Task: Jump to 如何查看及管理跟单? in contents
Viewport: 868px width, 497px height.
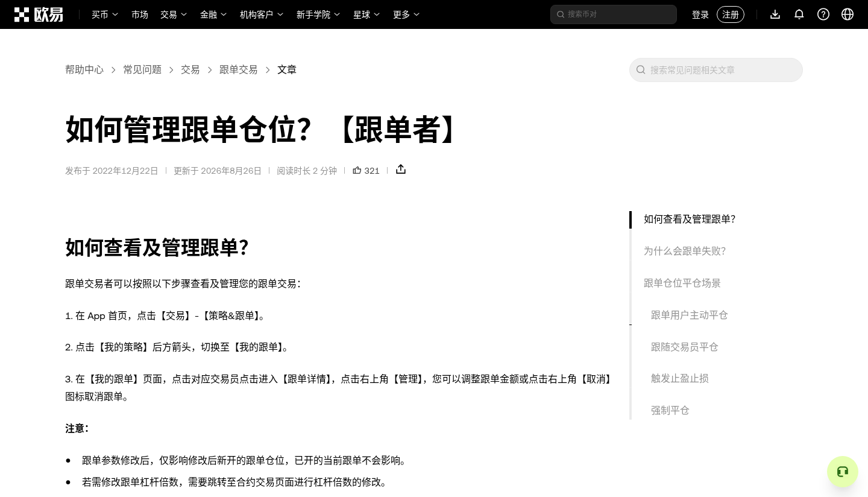Action: (x=690, y=220)
